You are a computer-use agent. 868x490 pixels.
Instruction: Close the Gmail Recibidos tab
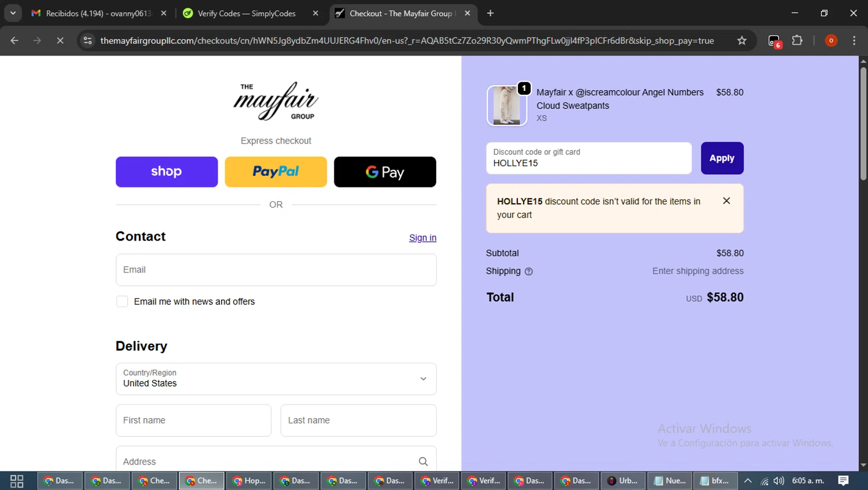(164, 13)
